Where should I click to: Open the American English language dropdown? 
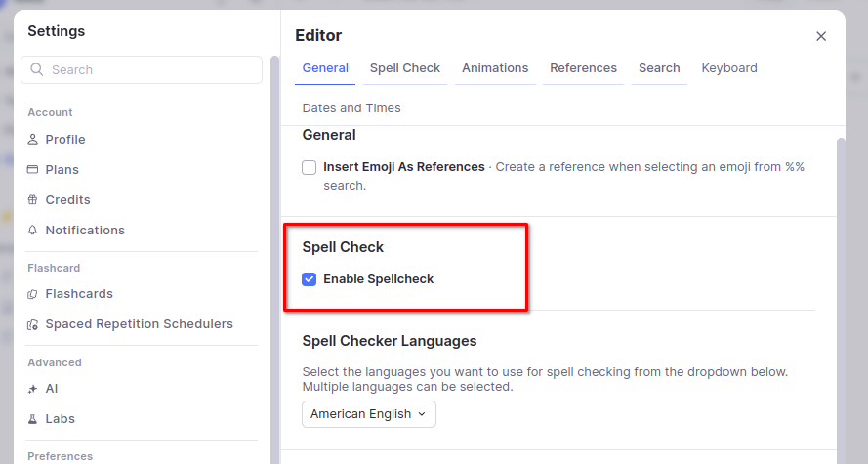[x=368, y=414]
